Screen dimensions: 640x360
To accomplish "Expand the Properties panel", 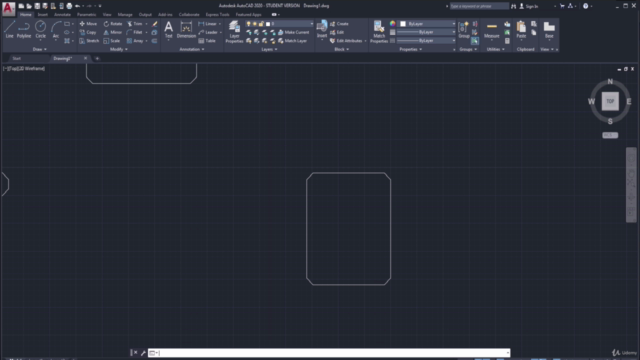I will tap(411, 49).
